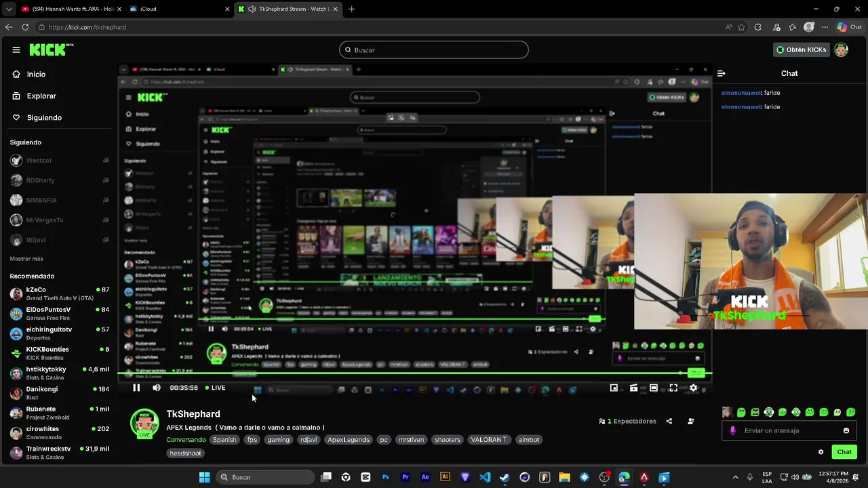
Task: Reload the page
Action: (x=25, y=27)
